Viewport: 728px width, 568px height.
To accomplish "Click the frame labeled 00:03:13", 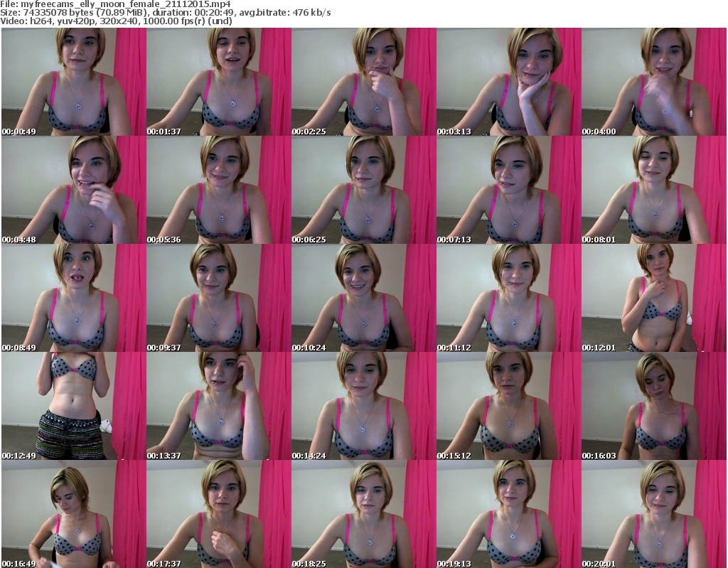I will (508, 82).
